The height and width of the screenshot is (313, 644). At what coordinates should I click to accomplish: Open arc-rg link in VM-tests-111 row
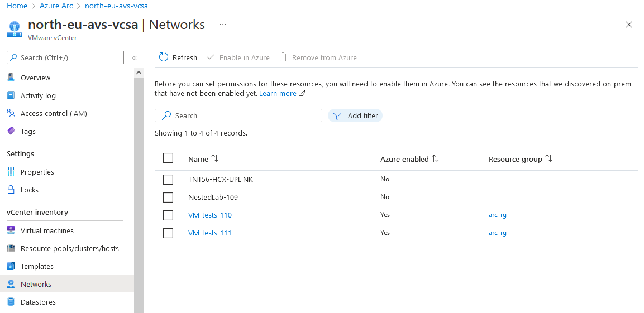click(497, 233)
